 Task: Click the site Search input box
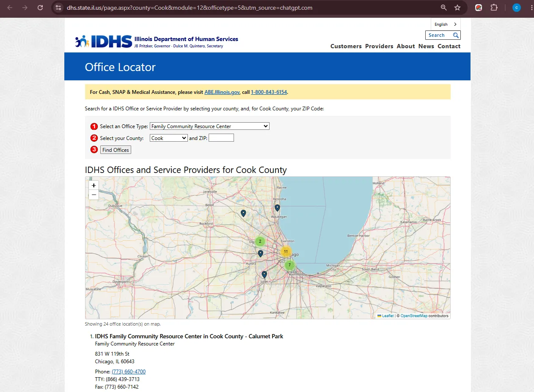pos(439,35)
